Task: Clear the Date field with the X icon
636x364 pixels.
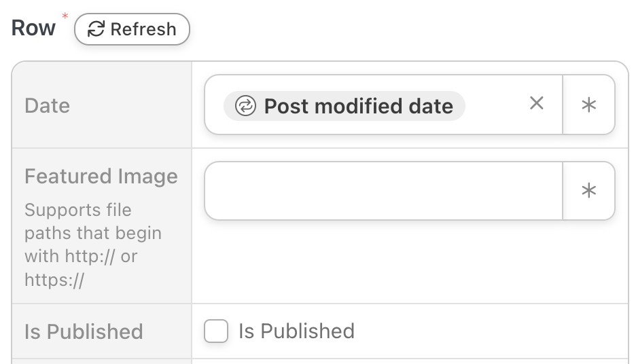Action: [x=537, y=103]
